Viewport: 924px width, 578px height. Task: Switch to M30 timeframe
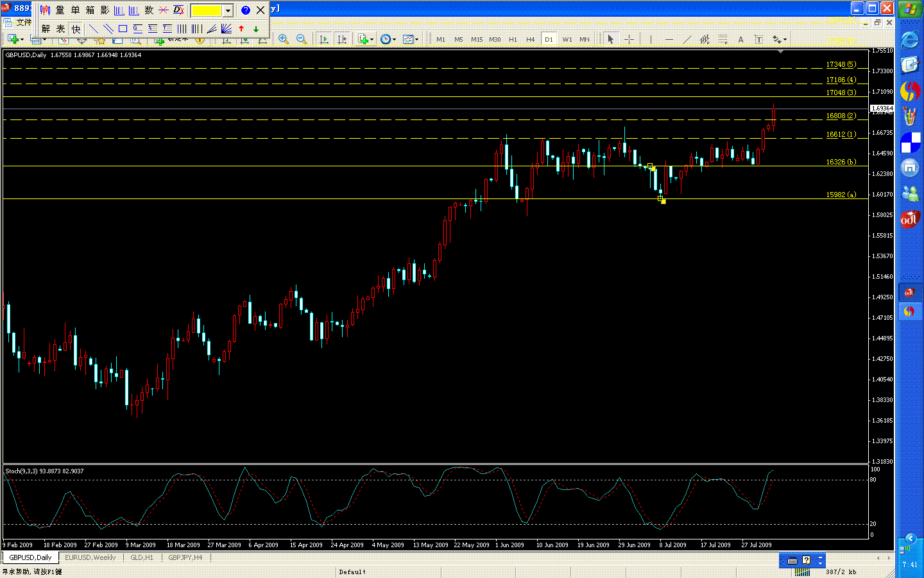pyautogui.click(x=495, y=39)
